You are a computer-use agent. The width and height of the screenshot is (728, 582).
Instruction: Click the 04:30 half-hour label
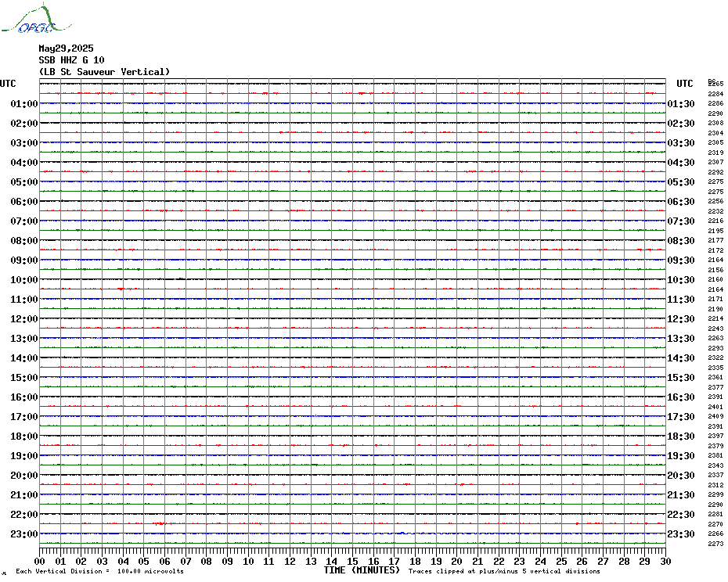point(681,163)
